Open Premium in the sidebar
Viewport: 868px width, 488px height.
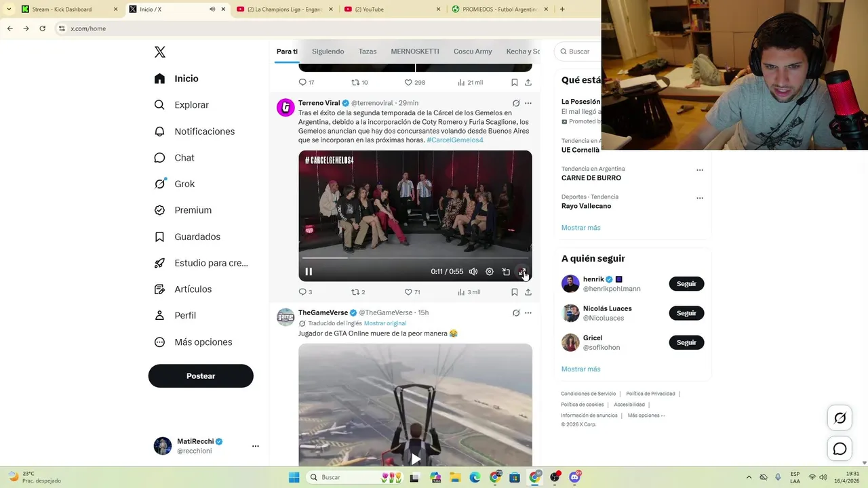coord(182,210)
